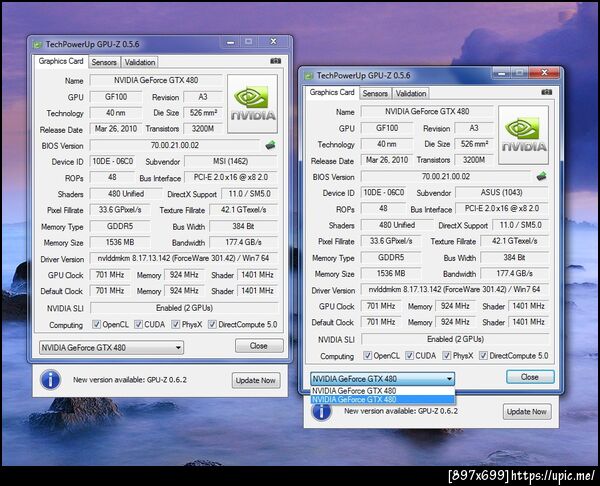The width and height of the screenshot is (600, 486).
Task: Minimize the left GPU-Z window
Action: (x=230, y=42)
